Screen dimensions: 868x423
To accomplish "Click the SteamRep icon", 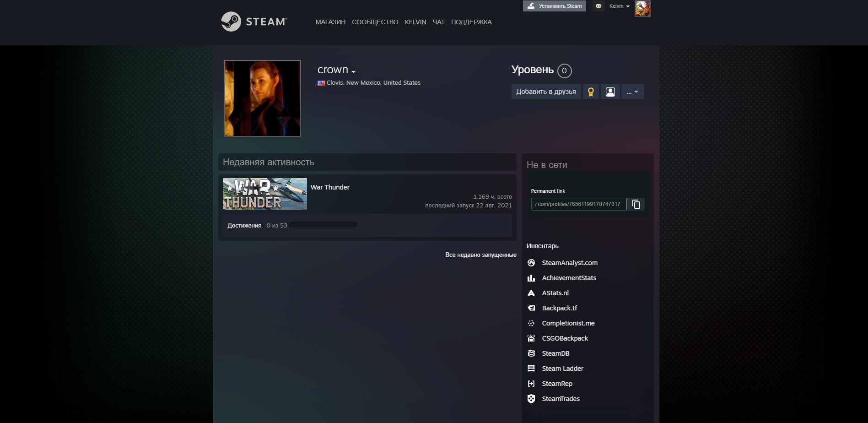I will (531, 384).
